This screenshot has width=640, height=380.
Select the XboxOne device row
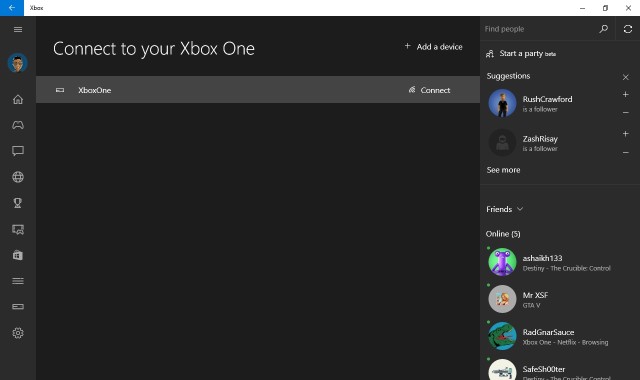258,89
